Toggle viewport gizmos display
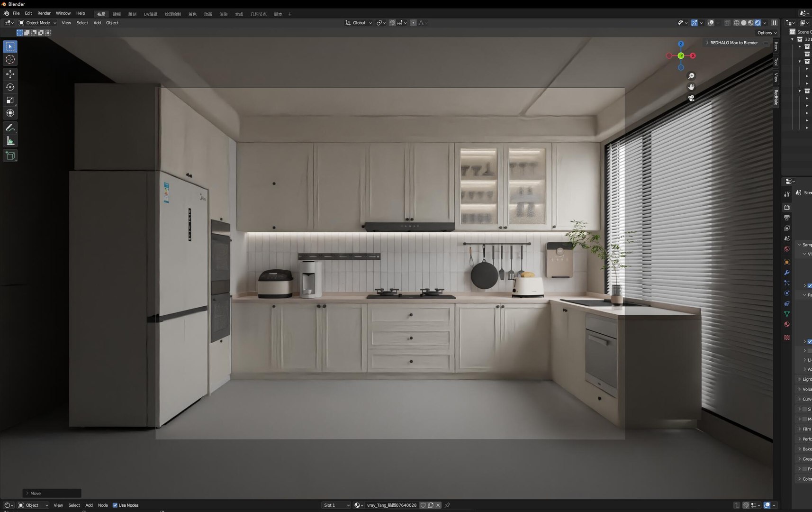The height and width of the screenshot is (512, 812). (x=694, y=23)
